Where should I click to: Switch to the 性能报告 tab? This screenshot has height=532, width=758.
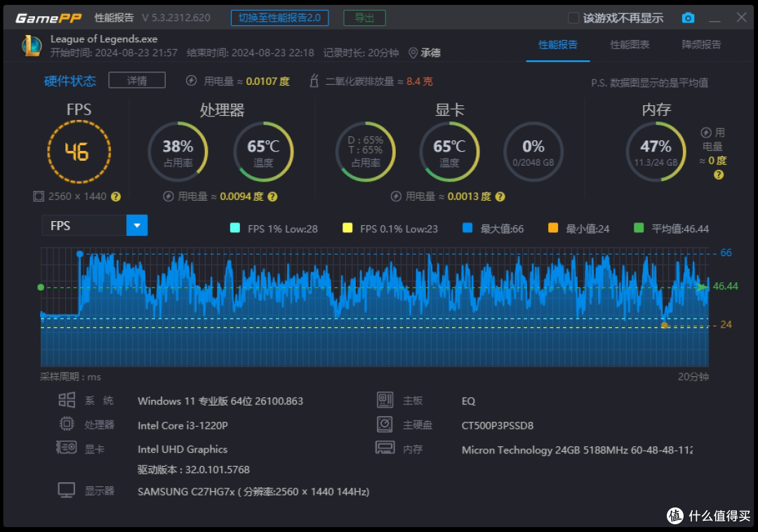click(x=558, y=45)
